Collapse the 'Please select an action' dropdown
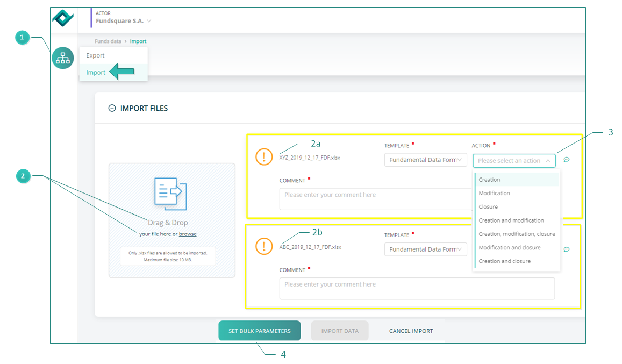 coord(514,160)
